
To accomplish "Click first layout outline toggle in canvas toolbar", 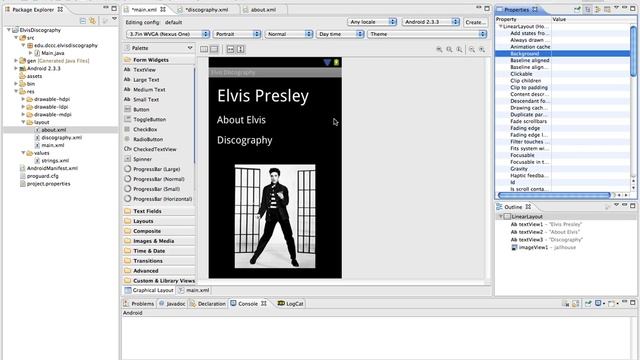I will point(204,49).
